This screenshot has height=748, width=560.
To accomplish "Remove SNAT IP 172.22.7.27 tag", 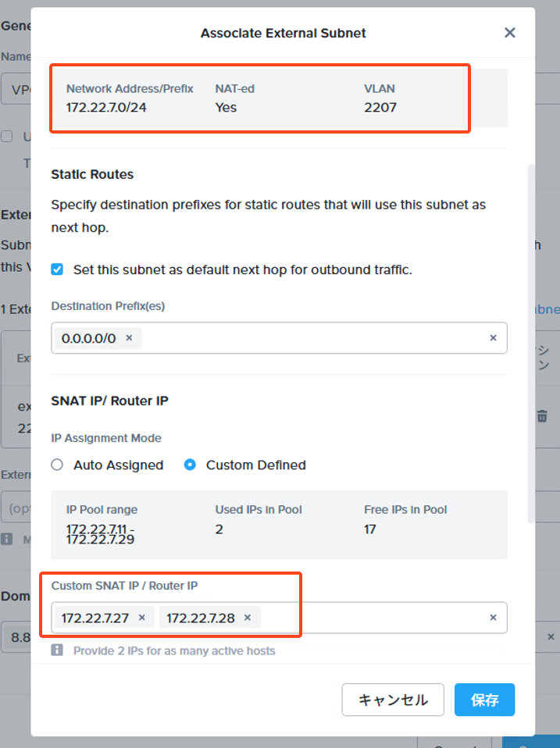I will [142, 618].
